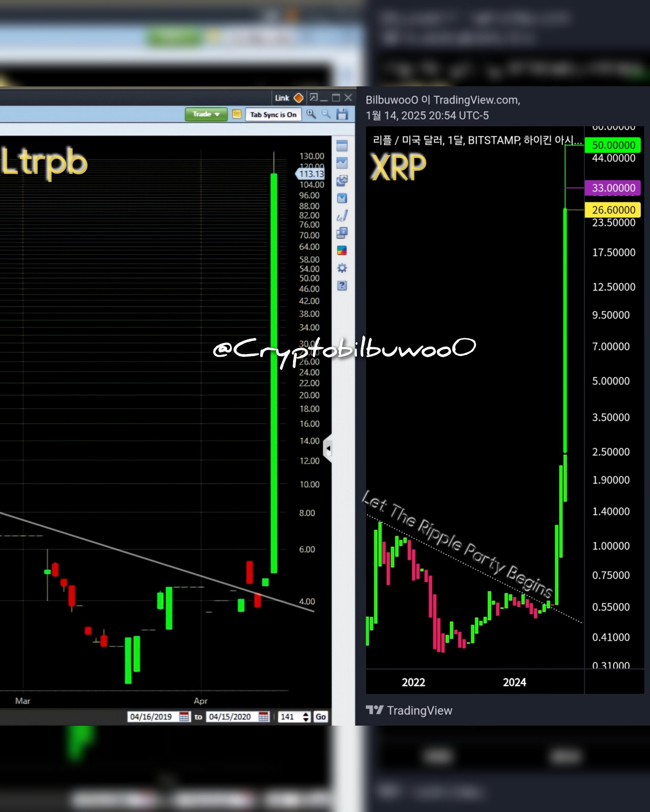Click the TradingView logo link
The image size is (650, 812).
(x=409, y=710)
